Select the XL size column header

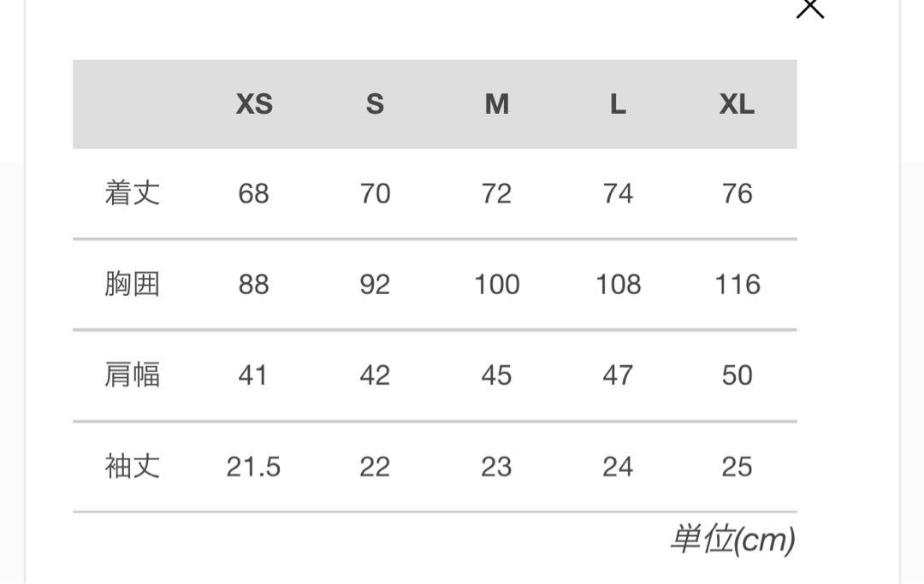pos(737,104)
